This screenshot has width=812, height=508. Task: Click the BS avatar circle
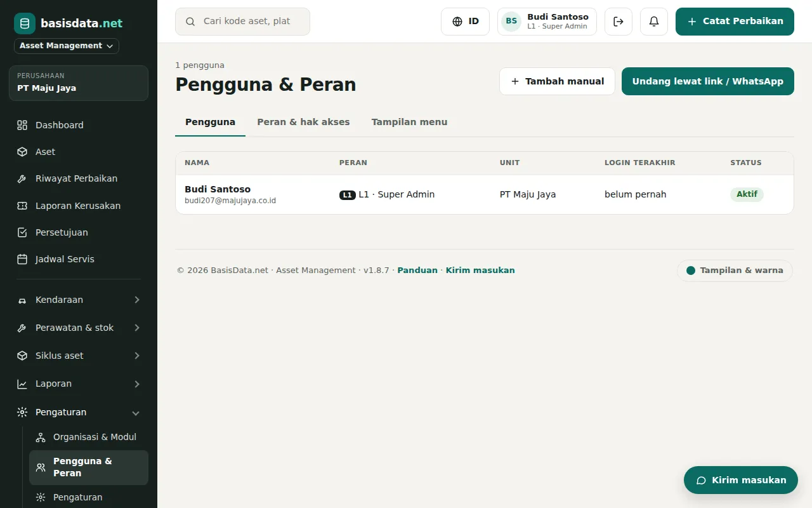point(511,22)
